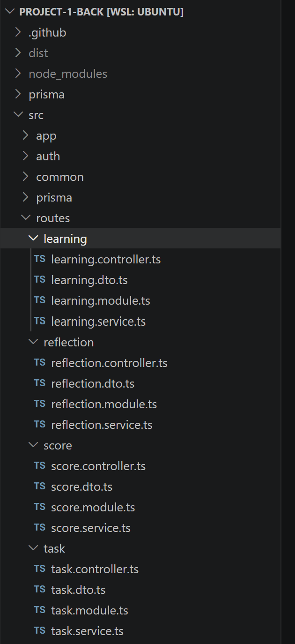Click the TS icon beside reflection.dto.ts
Screen dimensions: 295x644
point(40,383)
